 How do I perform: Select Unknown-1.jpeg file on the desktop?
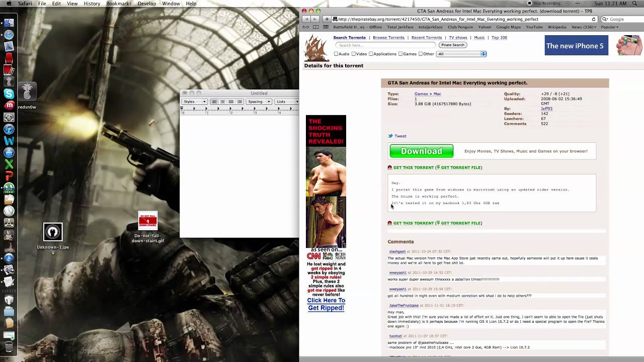tap(53, 239)
